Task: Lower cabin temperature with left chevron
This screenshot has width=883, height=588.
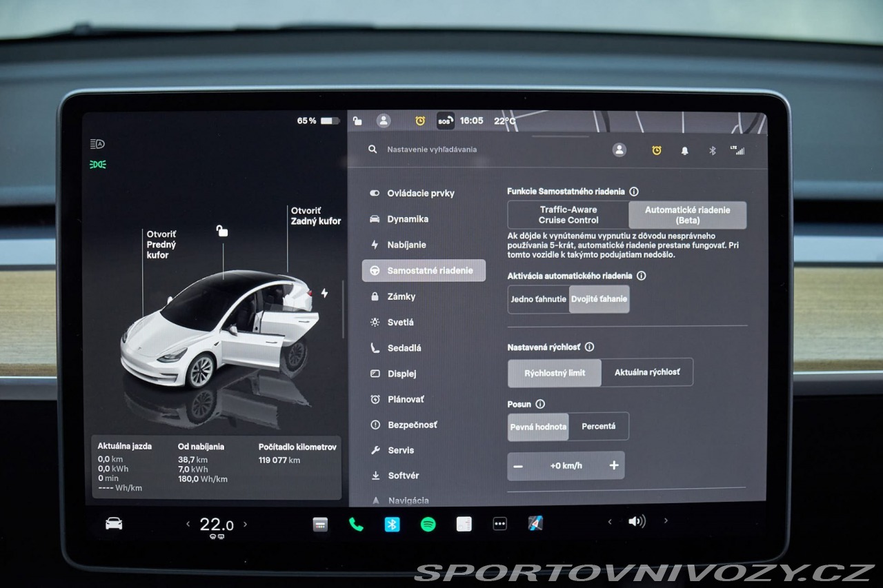Action: coord(188,525)
